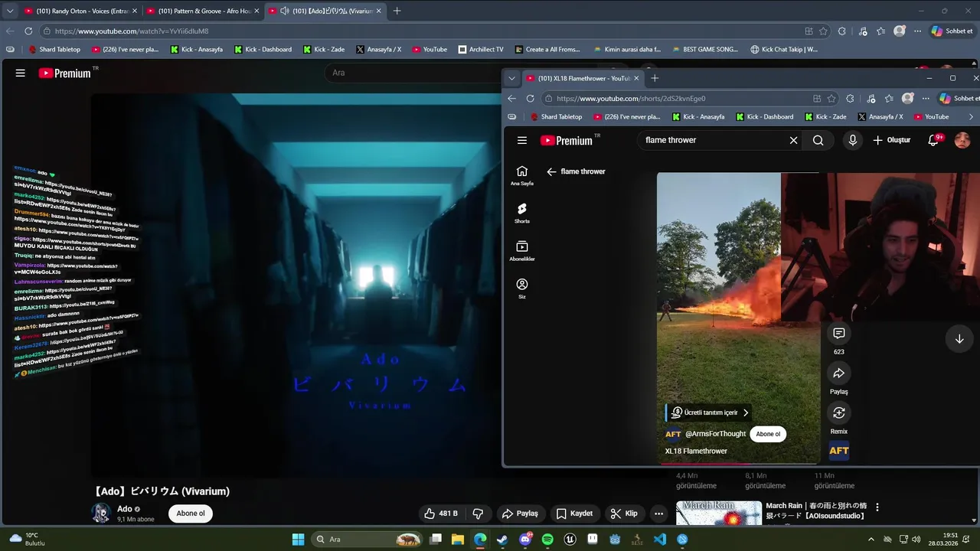
Task: Click the microphone voice search icon
Action: tap(852, 140)
